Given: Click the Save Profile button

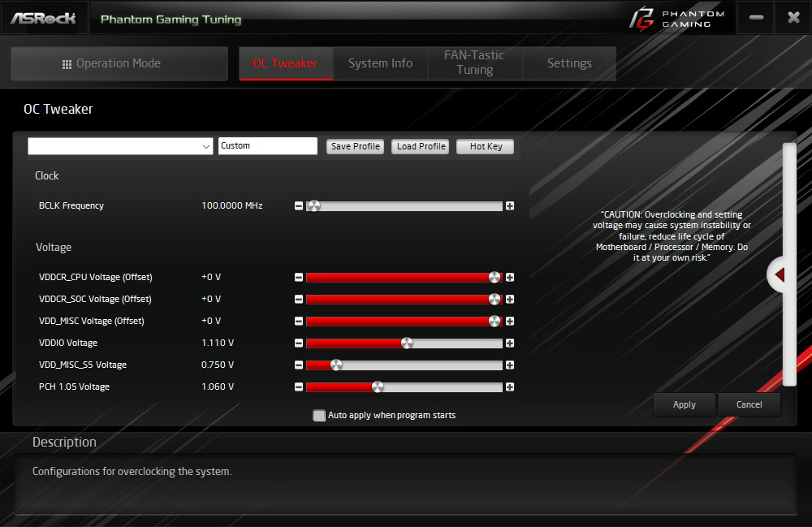Looking at the screenshot, I should (356, 146).
